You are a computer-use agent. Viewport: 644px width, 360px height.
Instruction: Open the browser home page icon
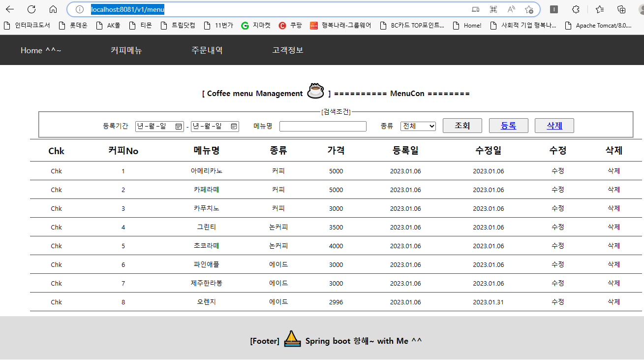coord(53,9)
